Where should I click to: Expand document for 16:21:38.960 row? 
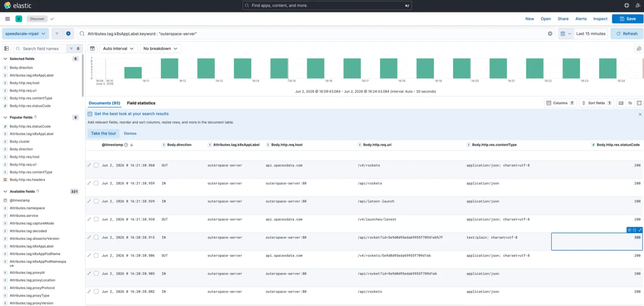point(89,165)
